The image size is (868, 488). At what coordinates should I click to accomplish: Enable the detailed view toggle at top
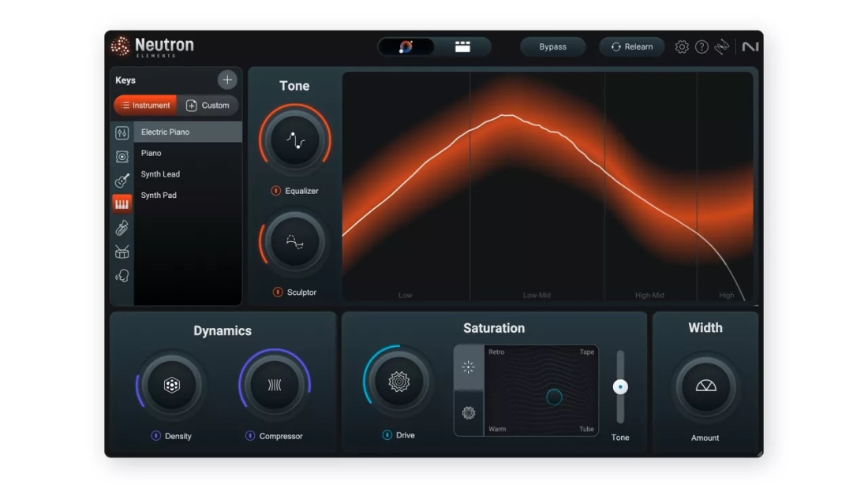(465, 47)
